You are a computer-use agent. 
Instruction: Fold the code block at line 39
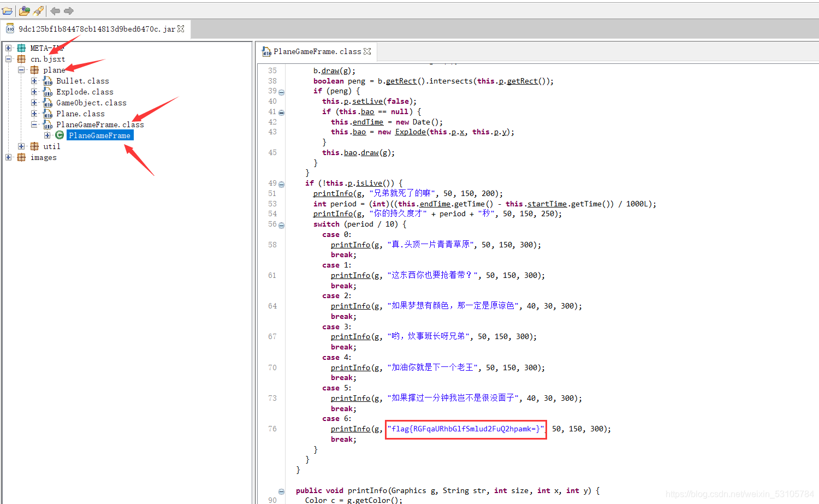tap(282, 92)
